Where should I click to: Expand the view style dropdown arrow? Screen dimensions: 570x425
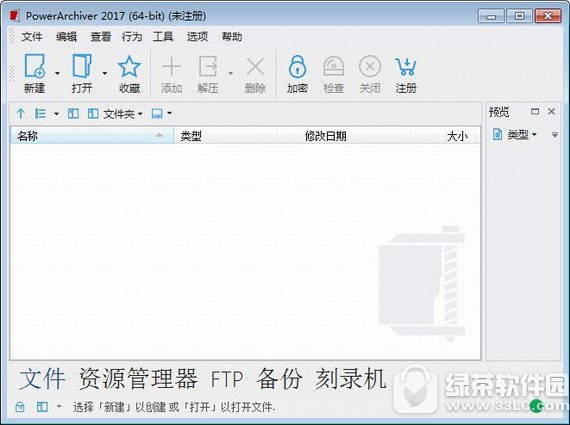56,114
